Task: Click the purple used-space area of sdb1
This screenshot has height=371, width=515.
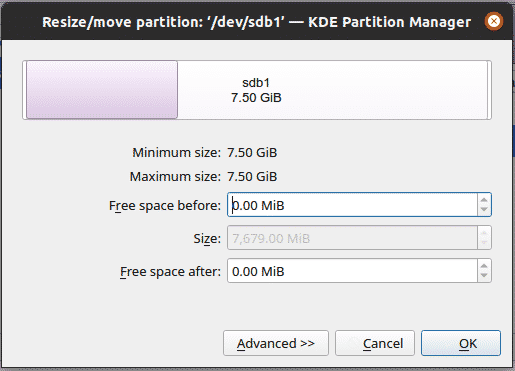Action: [102, 90]
